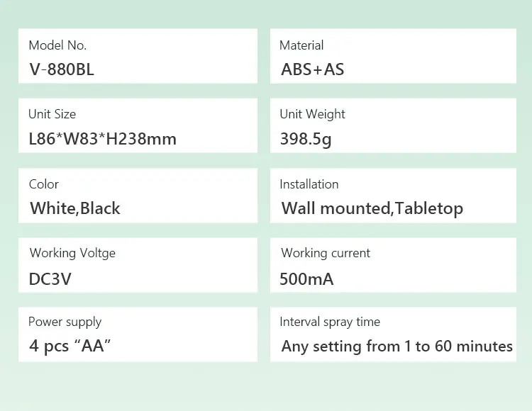Click the Color label
Viewport: 532px width, 411px height.
pyautogui.click(x=43, y=184)
